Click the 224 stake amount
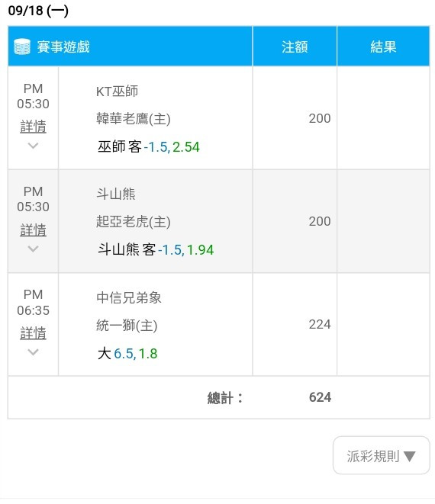Screen dimensions: 435x504 point(320,324)
